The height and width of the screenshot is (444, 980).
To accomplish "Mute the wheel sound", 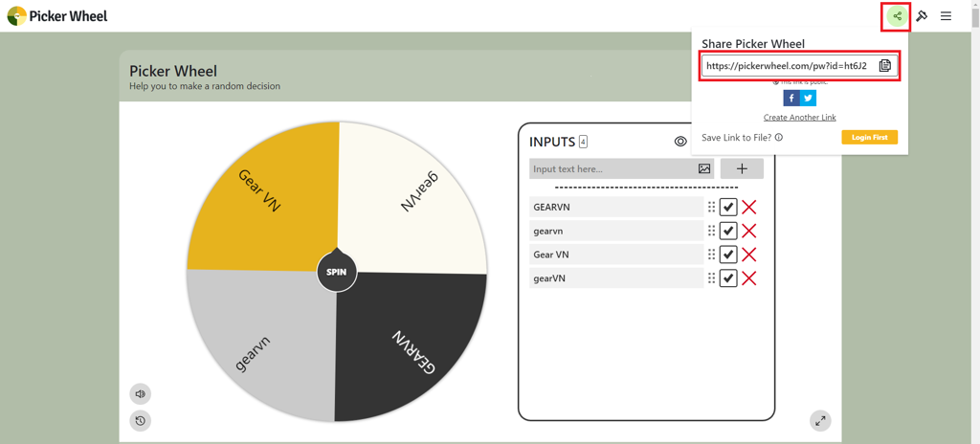I will pos(140,394).
